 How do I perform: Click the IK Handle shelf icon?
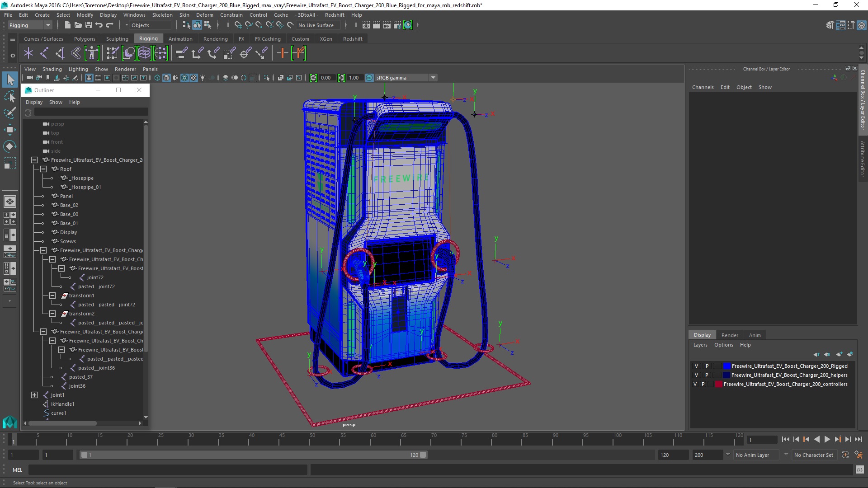pyautogui.click(x=60, y=53)
